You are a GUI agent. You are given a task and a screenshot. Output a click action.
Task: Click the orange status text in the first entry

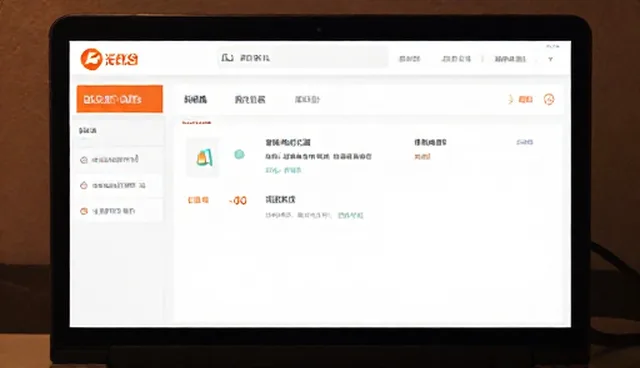422,156
